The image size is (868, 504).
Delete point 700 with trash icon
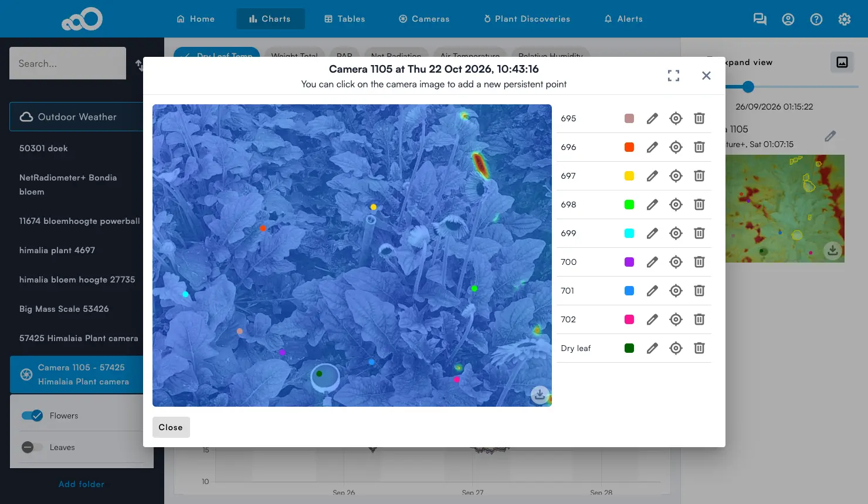699,262
